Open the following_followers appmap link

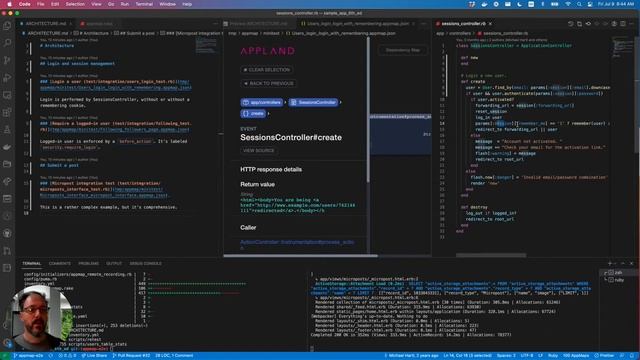point(119,129)
